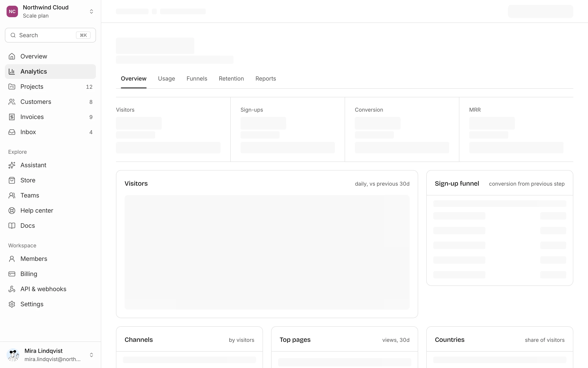Click the "Scale plan" label
The height and width of the screenshot is (368, 588).
pos(36,16)
